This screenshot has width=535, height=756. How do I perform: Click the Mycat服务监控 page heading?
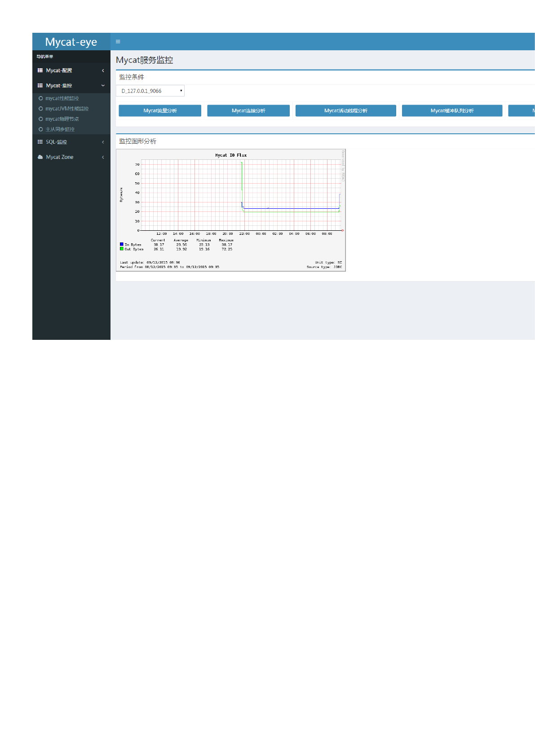144,60
